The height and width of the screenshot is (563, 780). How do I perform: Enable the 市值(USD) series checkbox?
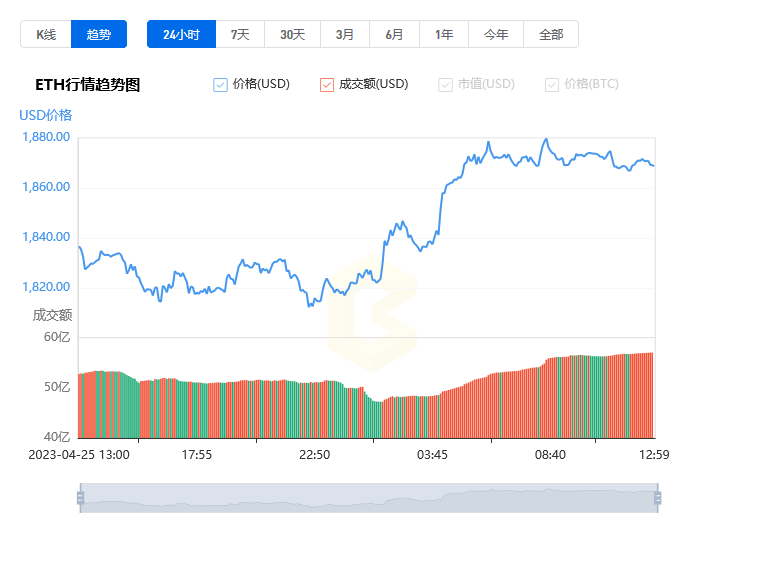tap(445, 85)
